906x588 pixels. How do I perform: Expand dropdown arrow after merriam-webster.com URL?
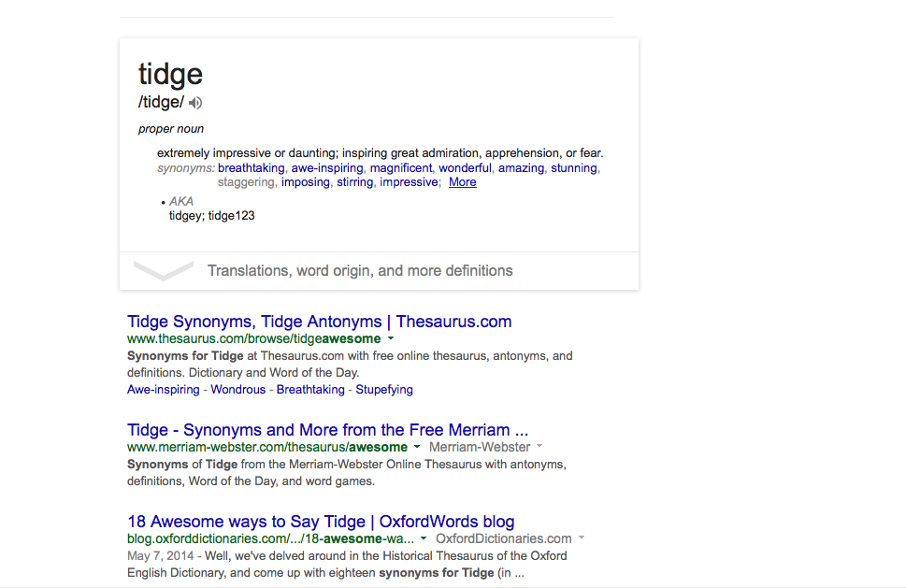tap(417, 447)
